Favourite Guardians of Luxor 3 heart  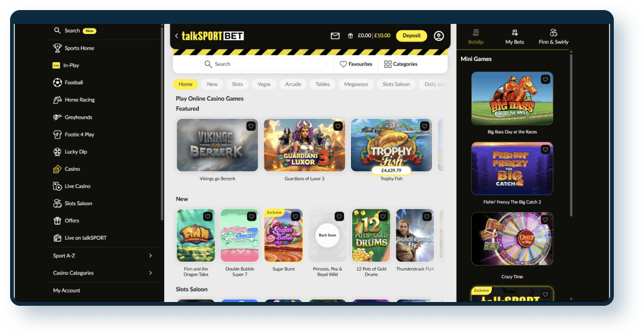[338, 126]
